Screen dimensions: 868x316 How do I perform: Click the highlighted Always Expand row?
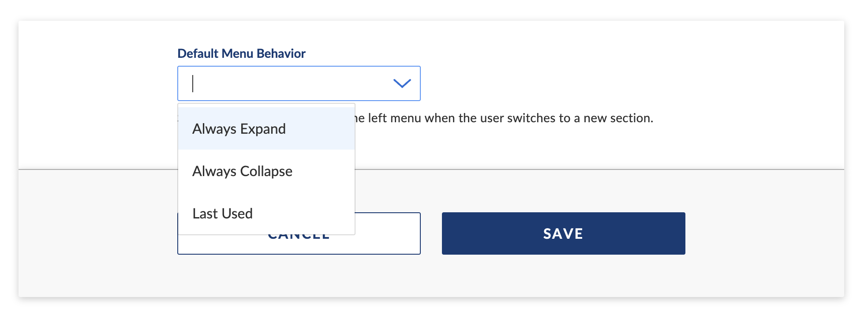(266, 128)
